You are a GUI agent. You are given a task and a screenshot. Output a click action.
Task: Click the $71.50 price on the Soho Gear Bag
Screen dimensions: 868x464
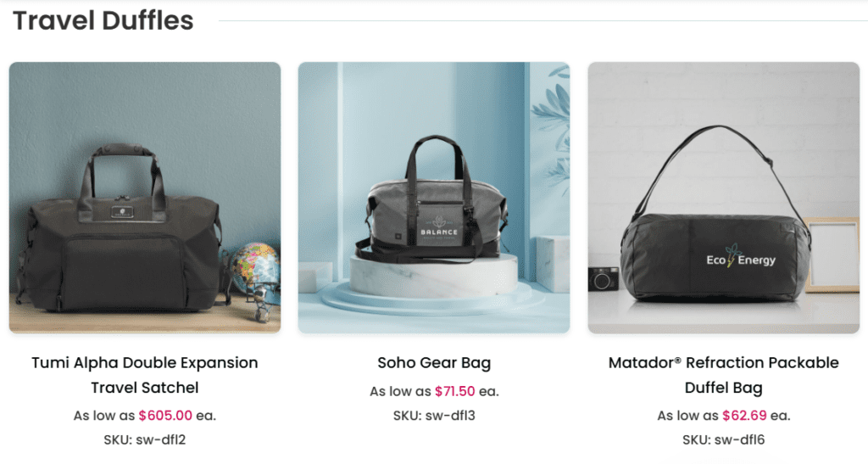pos(454,391)
